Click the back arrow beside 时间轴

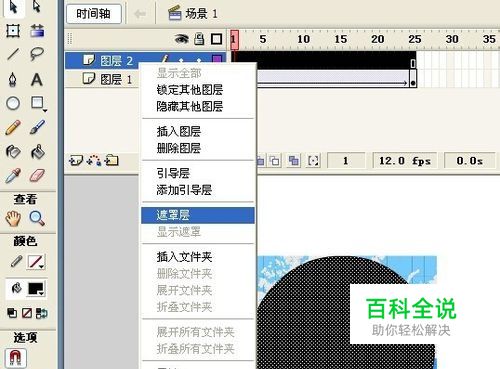click(140, 14)
